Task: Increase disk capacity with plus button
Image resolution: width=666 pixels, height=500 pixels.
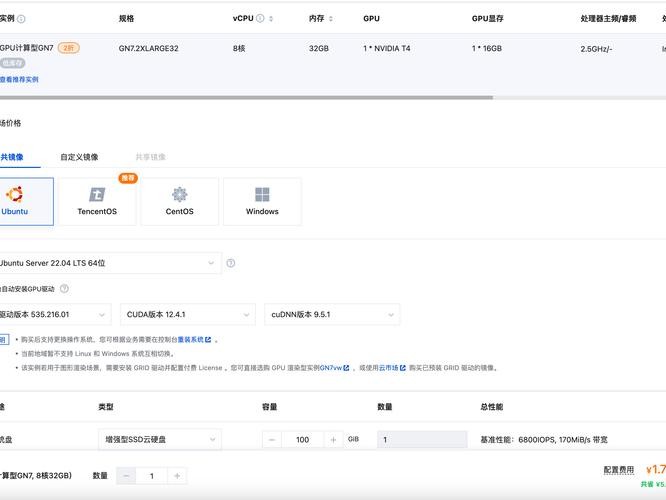Action: pyautogui.click(x=333, y=440)
